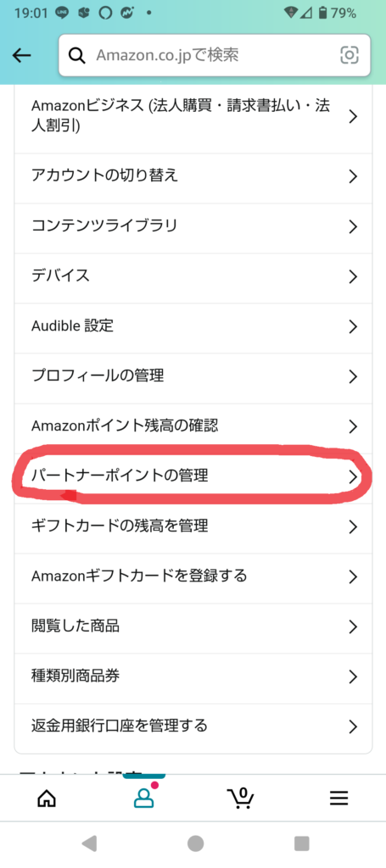Open the account profile tab icon
Viewport: 386px width, 868px height.
tap(144, 797)
